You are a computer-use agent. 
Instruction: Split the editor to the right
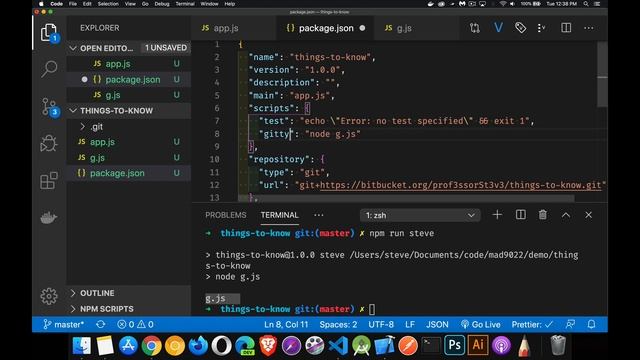(566, 28)
